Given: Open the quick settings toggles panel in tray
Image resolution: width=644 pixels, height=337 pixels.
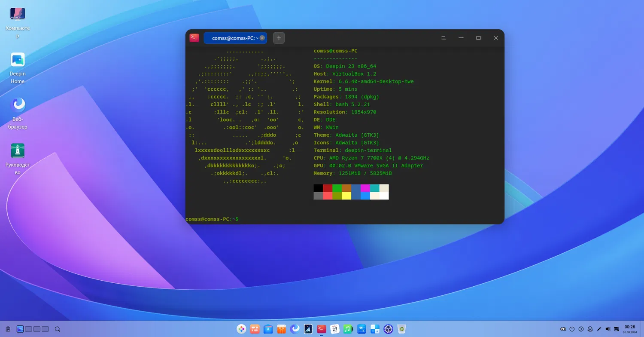Looking at the screenshot, I should coord(617,329).
